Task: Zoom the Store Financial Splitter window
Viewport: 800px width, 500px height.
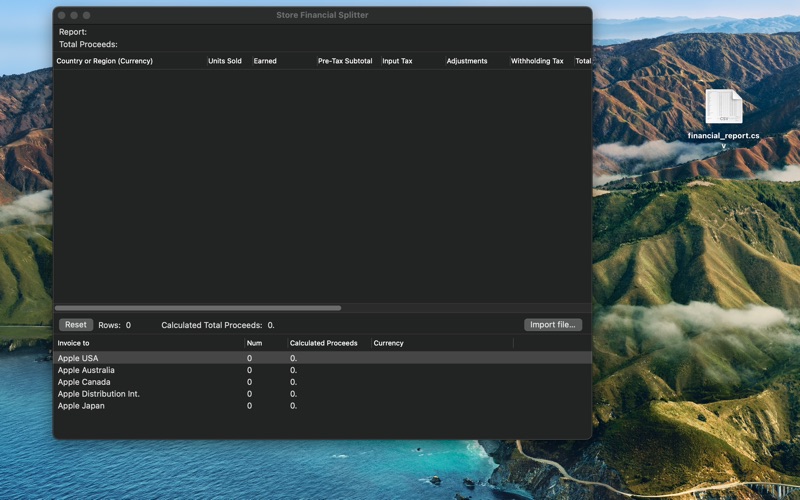Action: click(x=86, y=15)
